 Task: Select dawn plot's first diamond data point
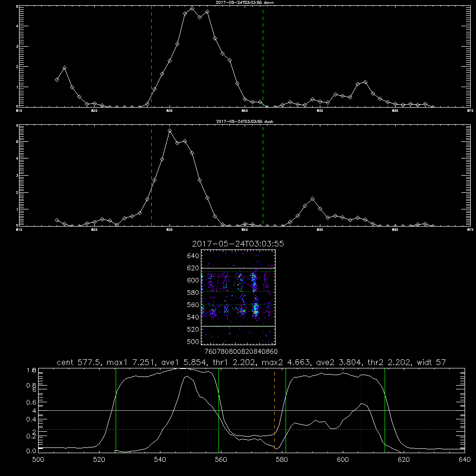point(57,79)
